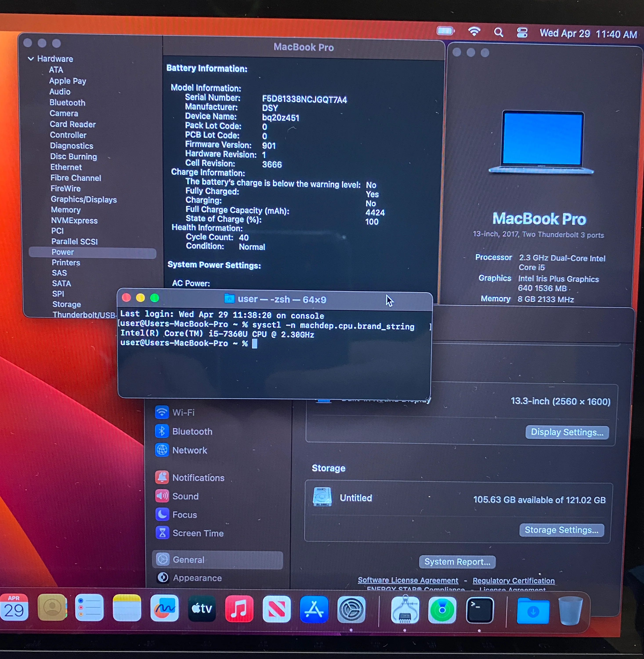Launch Find My from the Dock
644x659 pixels.
point(442,610)
